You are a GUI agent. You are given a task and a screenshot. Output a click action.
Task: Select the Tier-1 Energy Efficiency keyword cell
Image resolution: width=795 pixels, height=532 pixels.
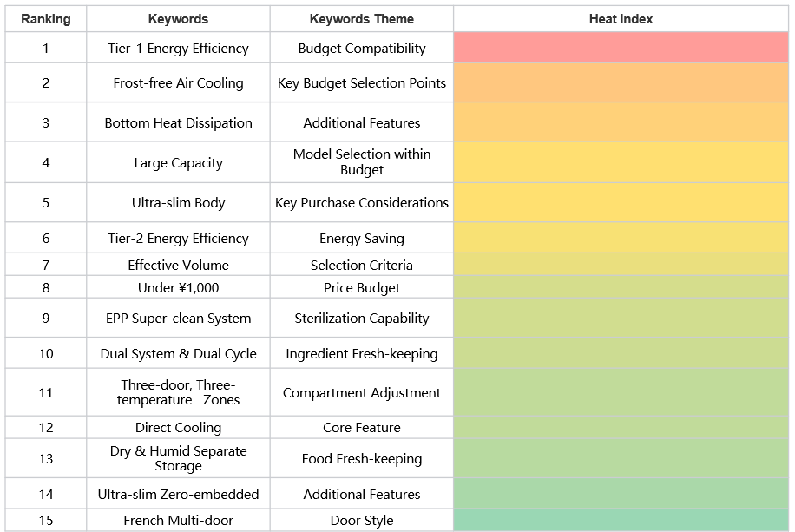pyautogui.click(x=178, y=48)
